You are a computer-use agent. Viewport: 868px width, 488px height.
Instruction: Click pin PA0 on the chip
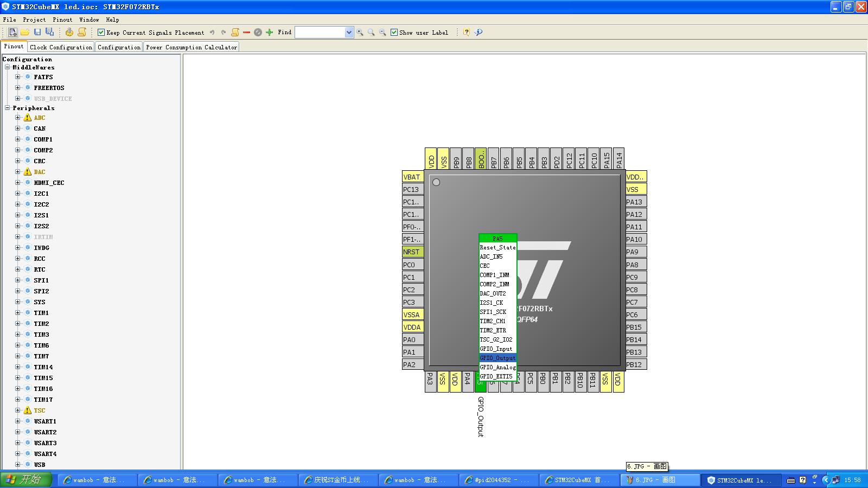click(x=412, y=339)
